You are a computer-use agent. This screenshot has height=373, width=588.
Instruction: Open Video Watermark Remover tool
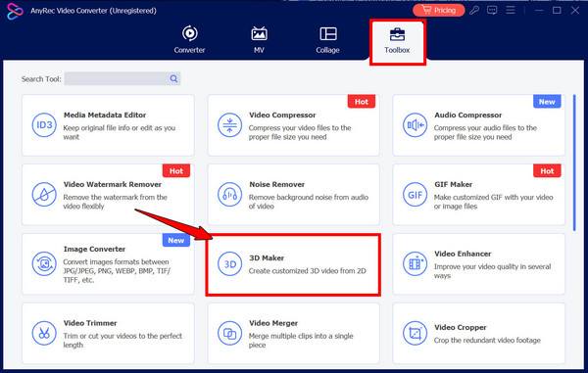coord(108,195)
